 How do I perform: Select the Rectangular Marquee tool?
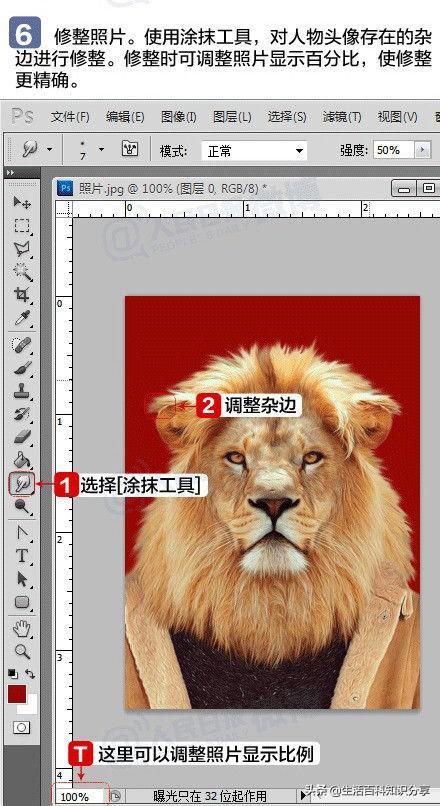pos(22,226)
